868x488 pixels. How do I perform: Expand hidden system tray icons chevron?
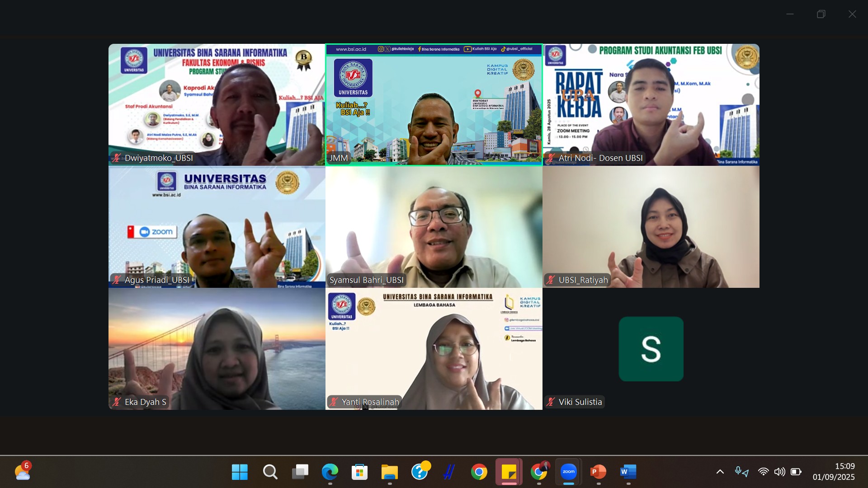(720, 472)
